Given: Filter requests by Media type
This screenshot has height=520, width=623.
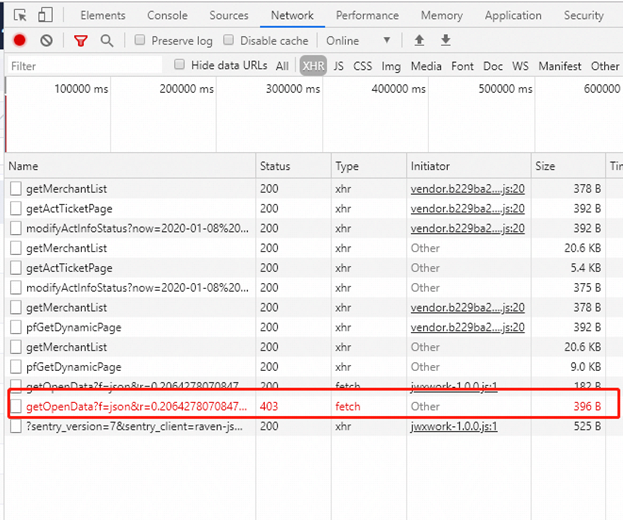Looking at the screenshot, I should (426, 66).
